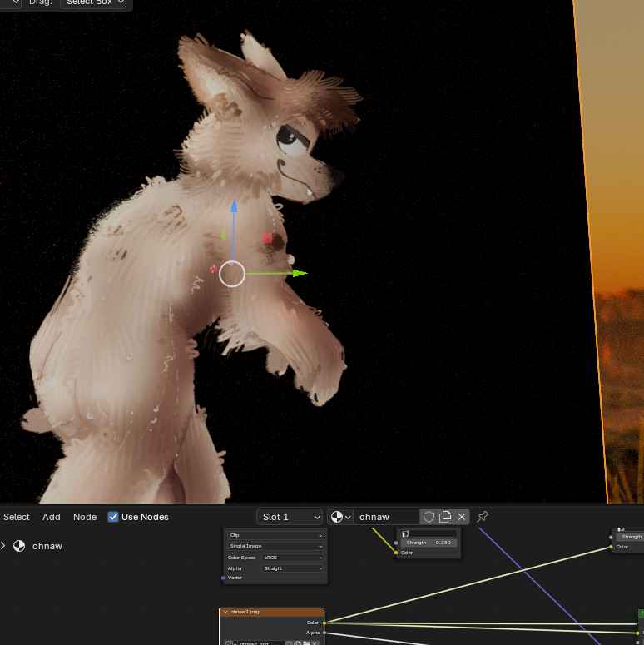Disable the Use Nodes checkbox
Image resolution: width=644 pixels, height=645 pixels.
(113, 517)
